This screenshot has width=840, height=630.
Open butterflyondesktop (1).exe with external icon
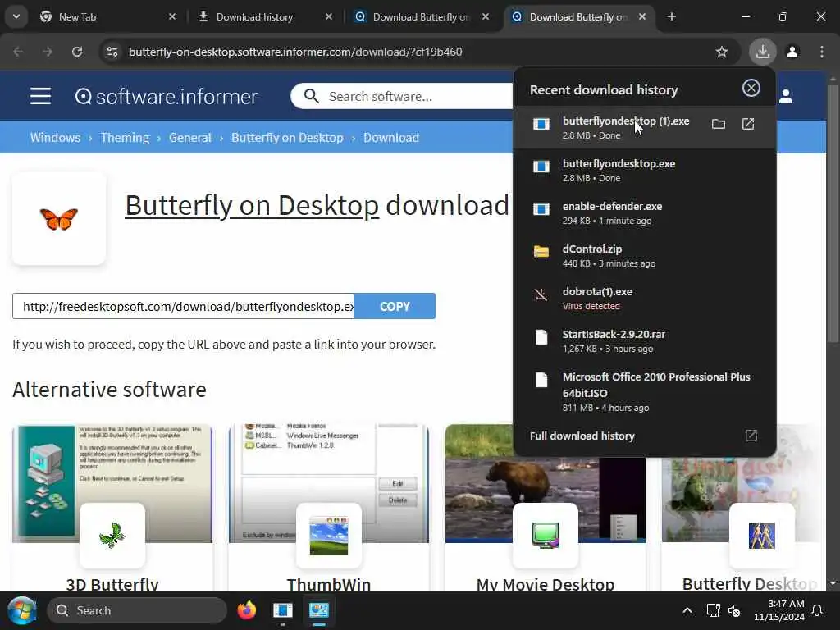748,125
